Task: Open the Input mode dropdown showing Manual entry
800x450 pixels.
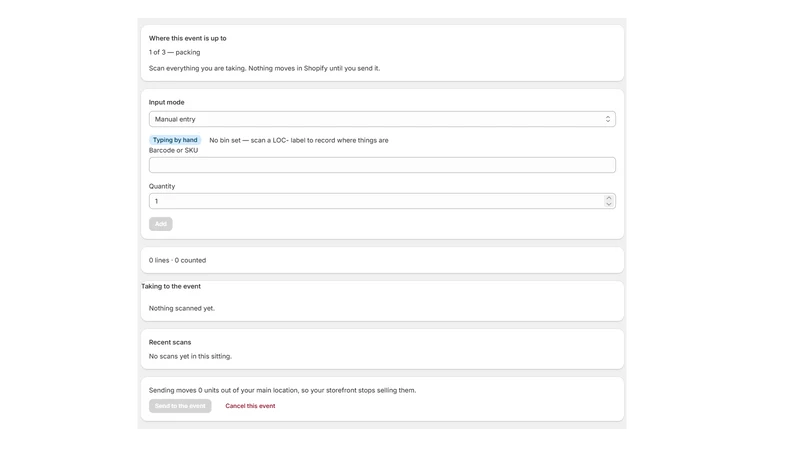Action: [382, 119]
